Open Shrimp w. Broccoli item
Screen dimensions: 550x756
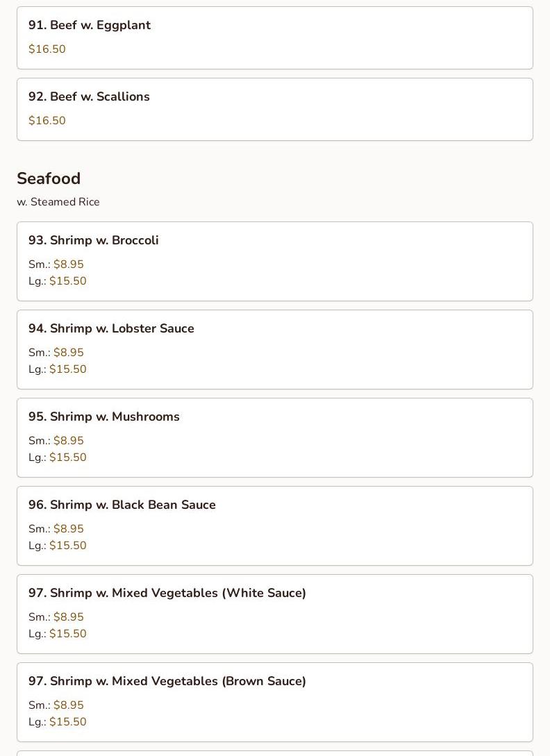click(x=94, y=240)
